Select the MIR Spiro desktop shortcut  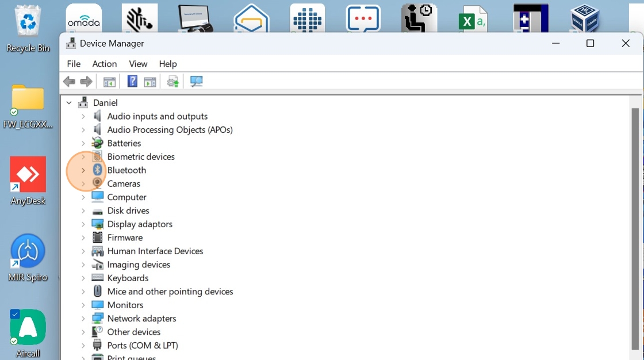pos(28,258)
